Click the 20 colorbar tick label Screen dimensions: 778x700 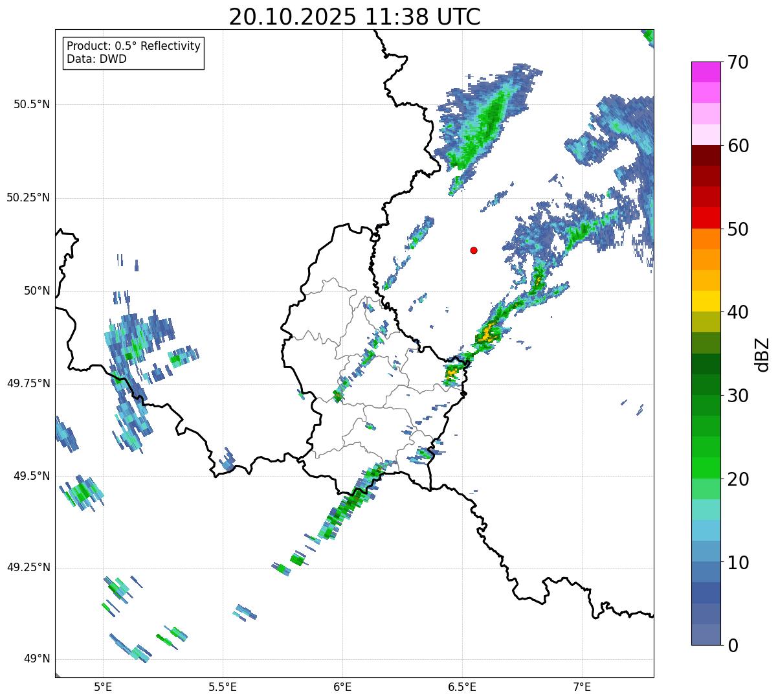click(x=738, y=479)
